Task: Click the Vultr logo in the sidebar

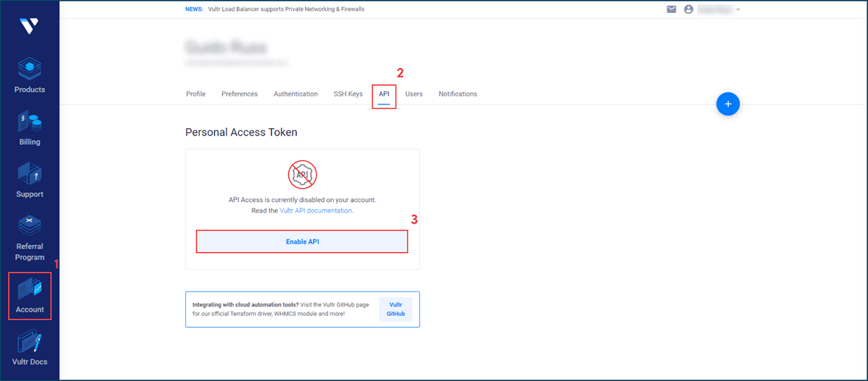Action: pyautogui.click(x=29, y=26)
